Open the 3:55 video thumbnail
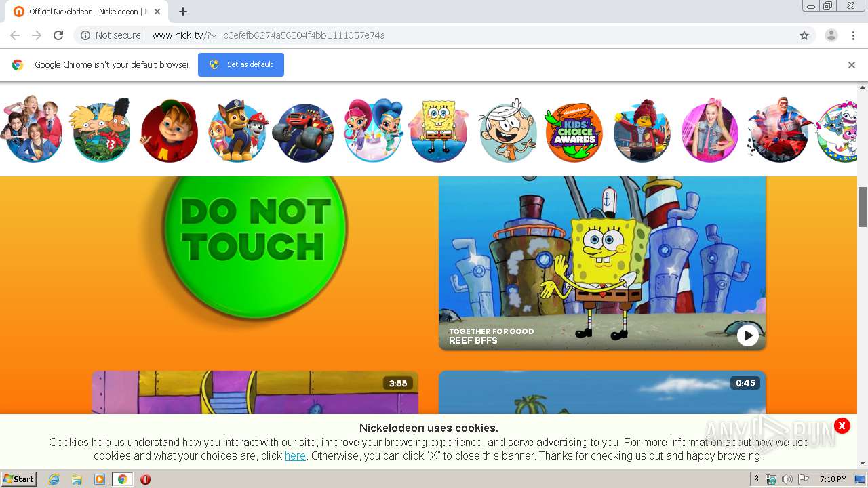 click(x=255, y=392)
